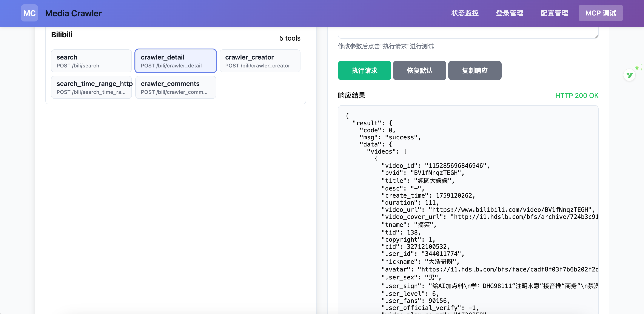644x314 pixels.
Task: Pick the search_time_range_http tool
Action: (x=91, y=87)
